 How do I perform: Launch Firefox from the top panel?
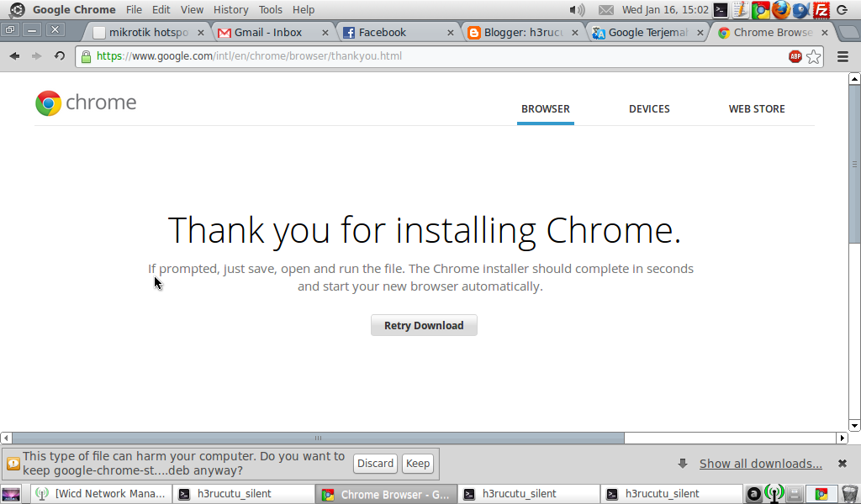tap(780, 10)
